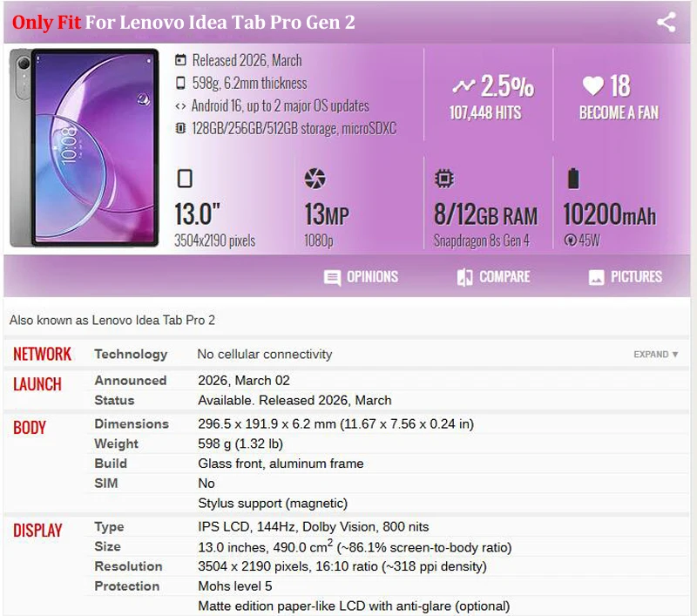Open the COMPARE link
Image resolution: width=697 pixels, height=616 pixels.
pos(504,277)
